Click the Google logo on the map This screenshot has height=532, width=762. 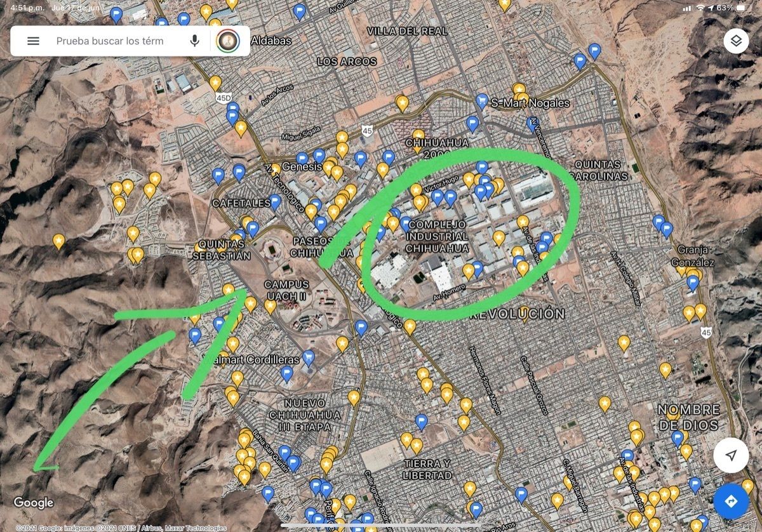(x=34, y=503)
